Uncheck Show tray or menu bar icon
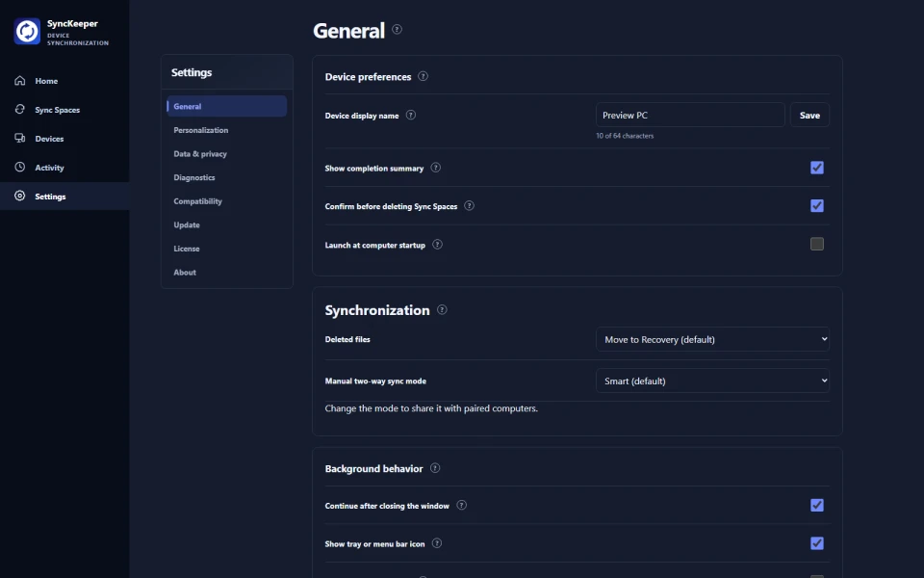 pos(817,543)
